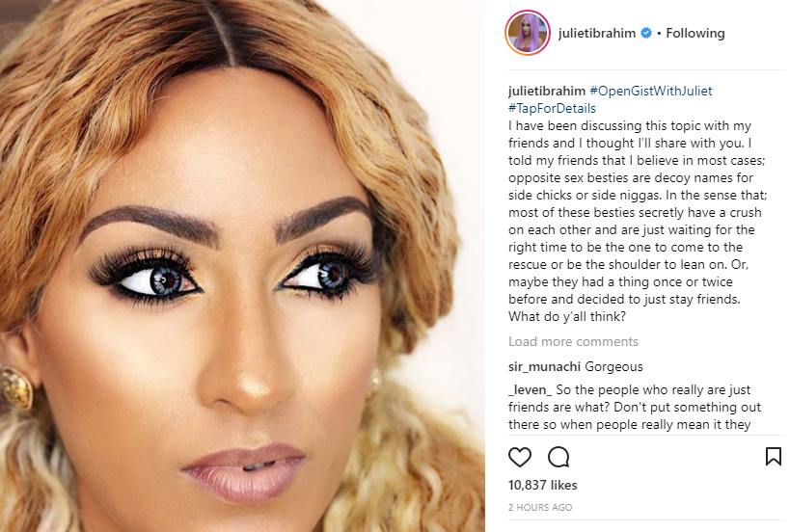
Task: Toggle the Following status button
Action: click(695, 33)
